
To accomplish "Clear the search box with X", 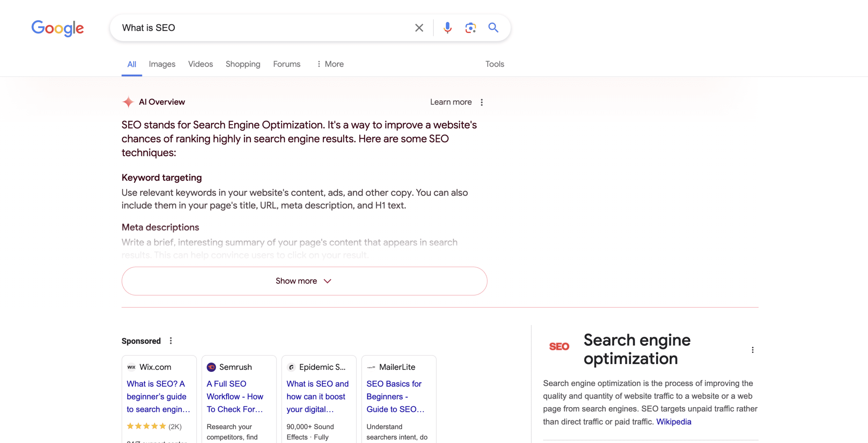I will pyautogui.click(x=419, y=28).
